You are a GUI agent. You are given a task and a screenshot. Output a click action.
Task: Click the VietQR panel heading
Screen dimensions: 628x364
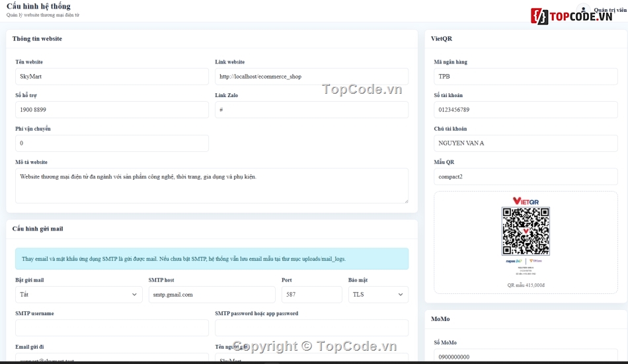442,39
